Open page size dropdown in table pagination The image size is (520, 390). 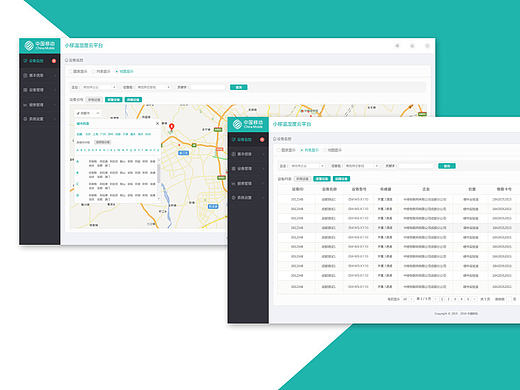pyautogui.click(x=408, y=299)
